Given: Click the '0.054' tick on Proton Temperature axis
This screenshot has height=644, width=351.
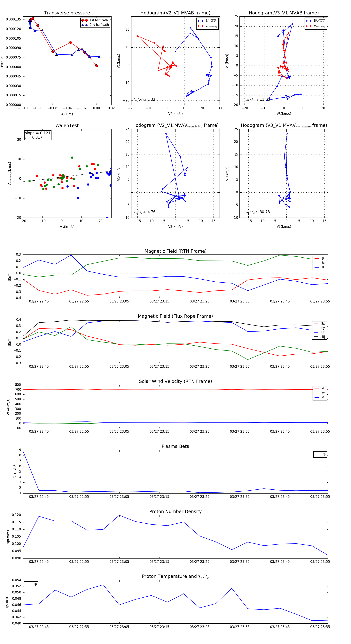Looking at the screenshot, I should tap(17, 580).
